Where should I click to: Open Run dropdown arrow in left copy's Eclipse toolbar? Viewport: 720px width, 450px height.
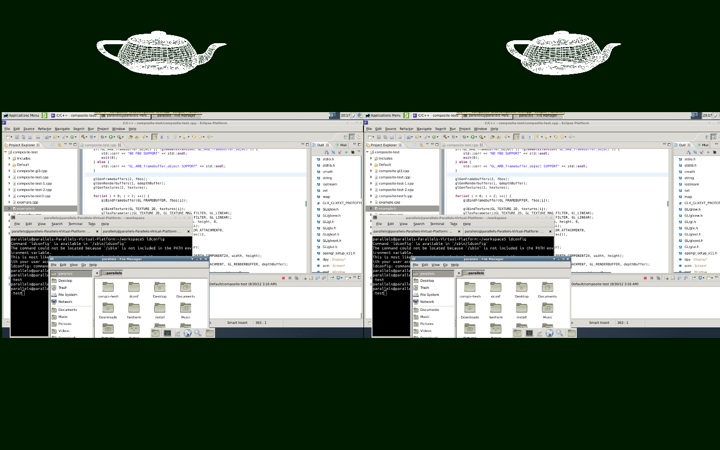[x=114, y=137]
